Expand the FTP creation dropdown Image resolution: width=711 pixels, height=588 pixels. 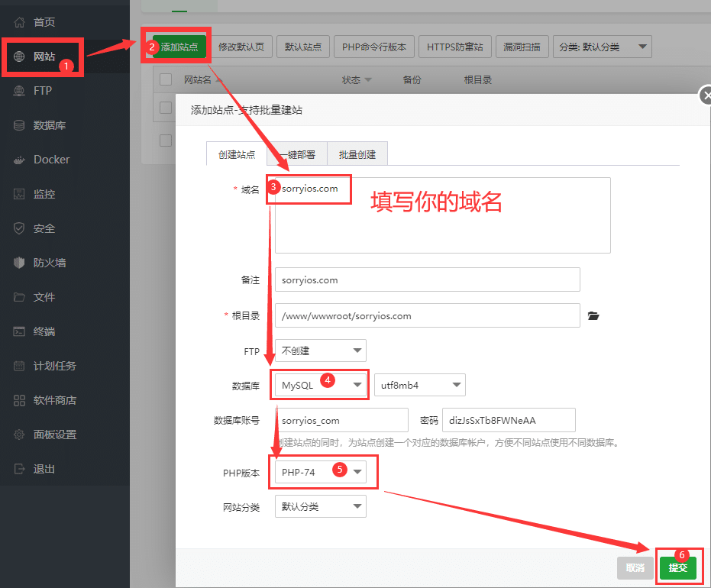coord(320,351)
